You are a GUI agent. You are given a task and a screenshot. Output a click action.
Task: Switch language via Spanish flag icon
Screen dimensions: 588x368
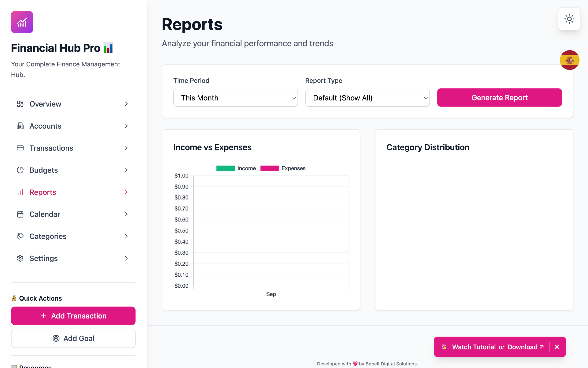(x=569, y=60)
